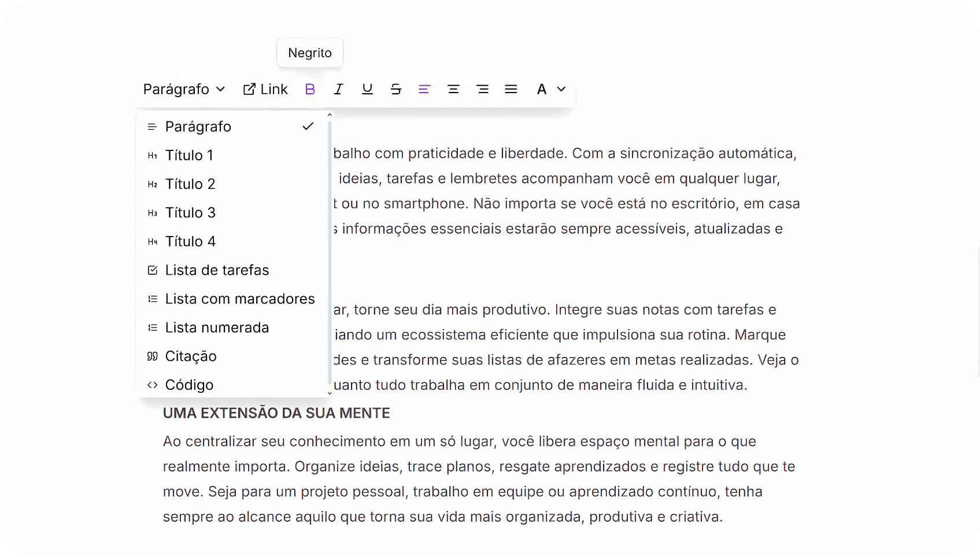This screenshot has width=980, height=557.
Task: Apply Título 1 heading style
Action: coord(190,154)
